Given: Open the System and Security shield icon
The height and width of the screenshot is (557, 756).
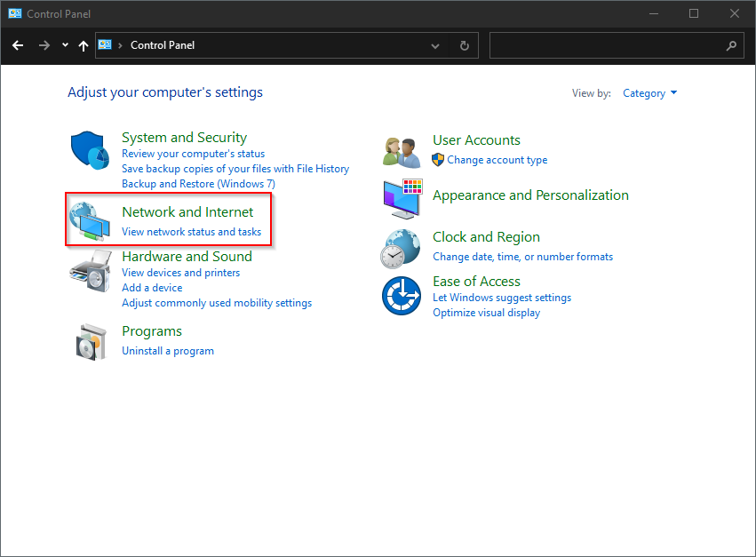Looking at the screenshot, I should 90,150.
